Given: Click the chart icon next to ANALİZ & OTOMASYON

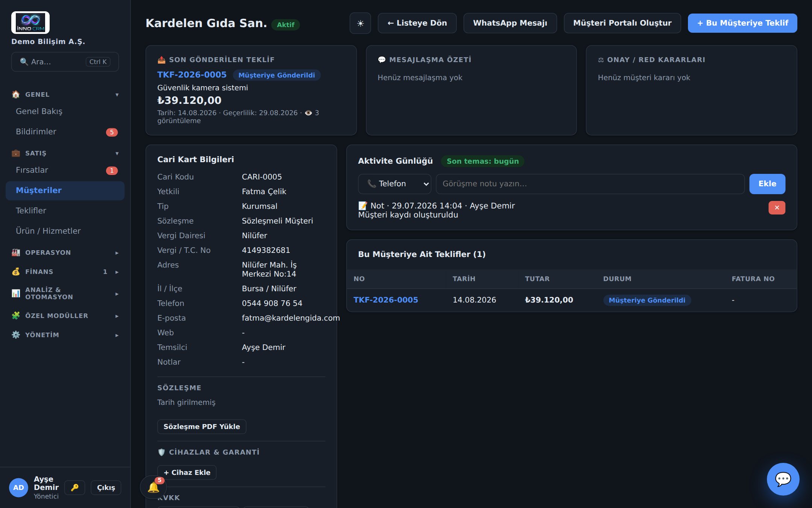Looking at the screenshot, I should pos(16,293).
